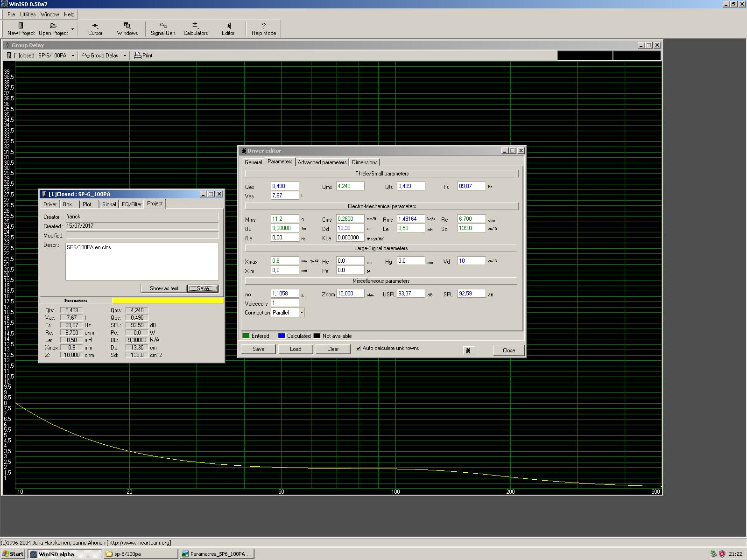Activate the Cursor tool
Screen dimensions: 747x560
(95, 28)
